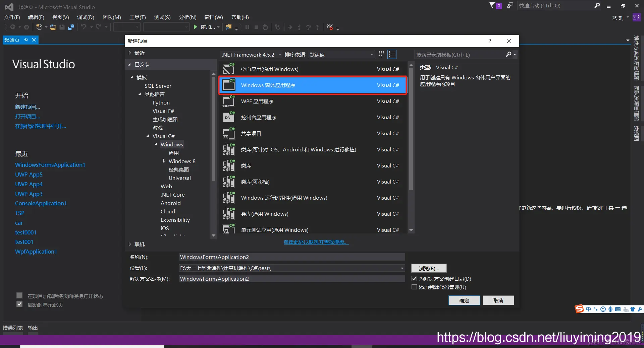Toggle Sogou Chinese/English mode icon

(x=588, y=309)
